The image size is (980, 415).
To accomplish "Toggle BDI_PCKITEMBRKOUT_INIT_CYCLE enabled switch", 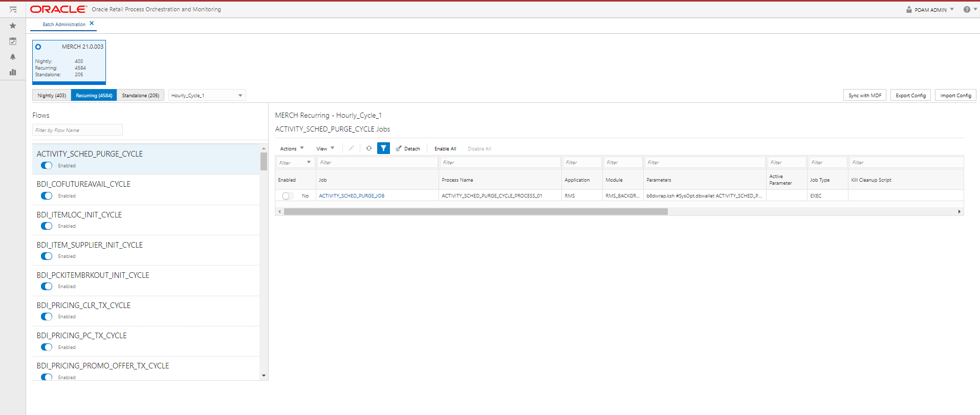I will 47,286.
